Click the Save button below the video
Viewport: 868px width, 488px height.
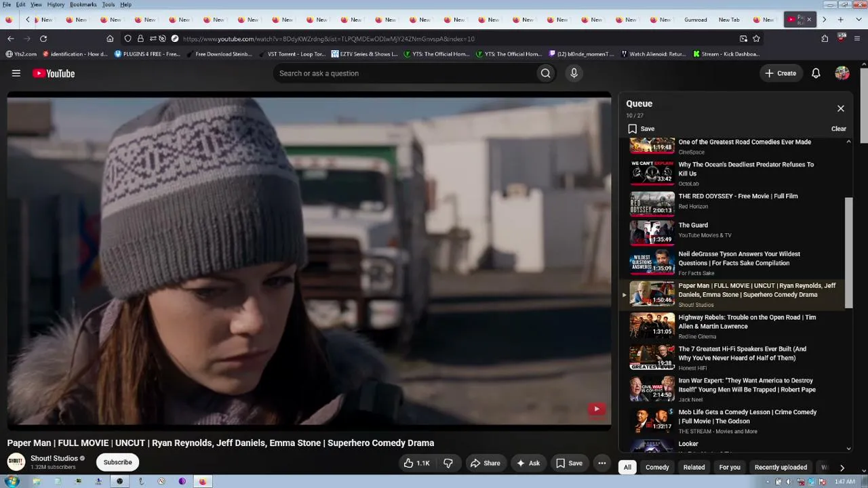[x=569, y=463]
